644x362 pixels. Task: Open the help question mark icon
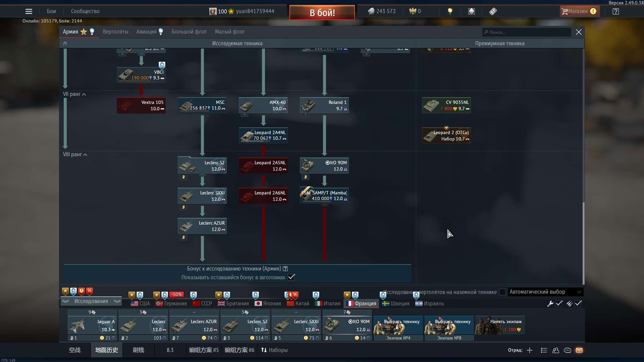point(616,11)
